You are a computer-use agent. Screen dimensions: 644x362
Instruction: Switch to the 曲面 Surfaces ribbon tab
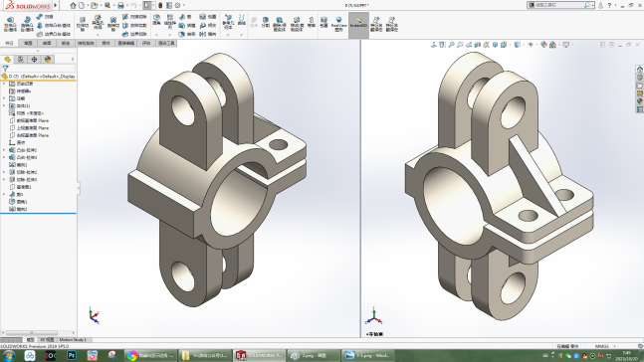coord(47,43)
